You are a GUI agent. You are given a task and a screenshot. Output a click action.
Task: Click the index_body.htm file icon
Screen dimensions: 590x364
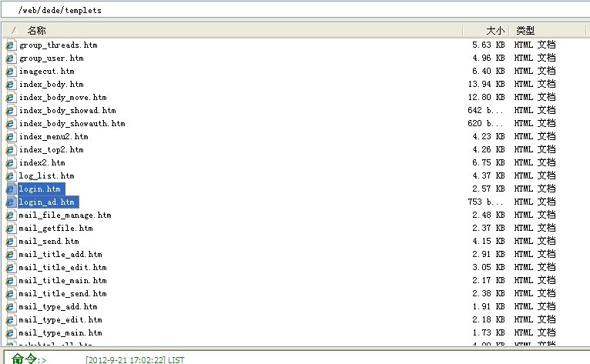[11, 84]
